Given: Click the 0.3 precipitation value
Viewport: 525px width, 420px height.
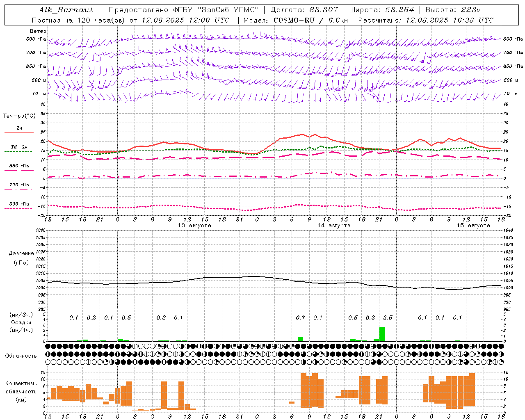Looking at the screenshot, I should 370,317.
